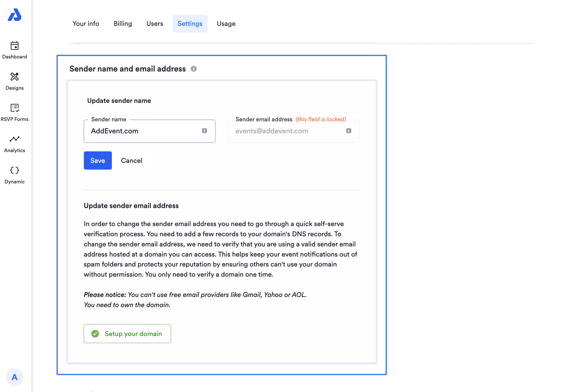Viewport: 574px width, 392px height.
Task: Click info icon inside Sender name field
Action: (x=205, y=131)
